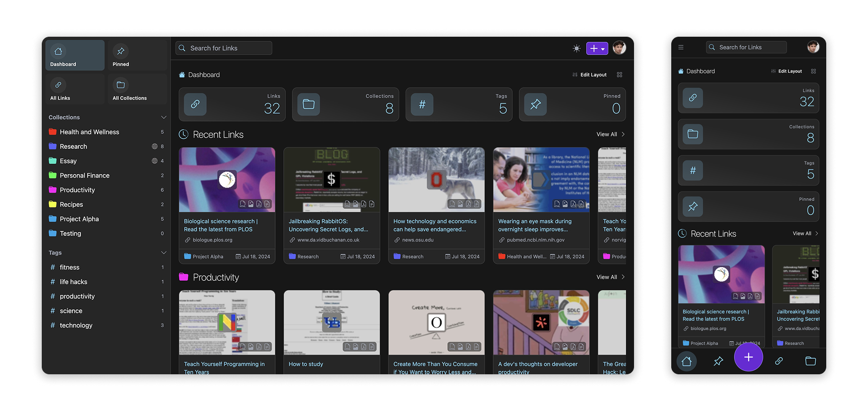Open the purple plus new-item dropdown
Viewport: 868px width, 411px height.
tap(597, 48)
